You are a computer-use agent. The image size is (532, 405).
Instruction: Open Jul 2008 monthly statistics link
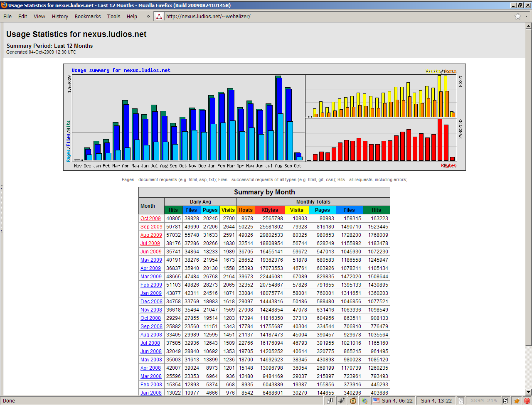(x=150, y=343)
